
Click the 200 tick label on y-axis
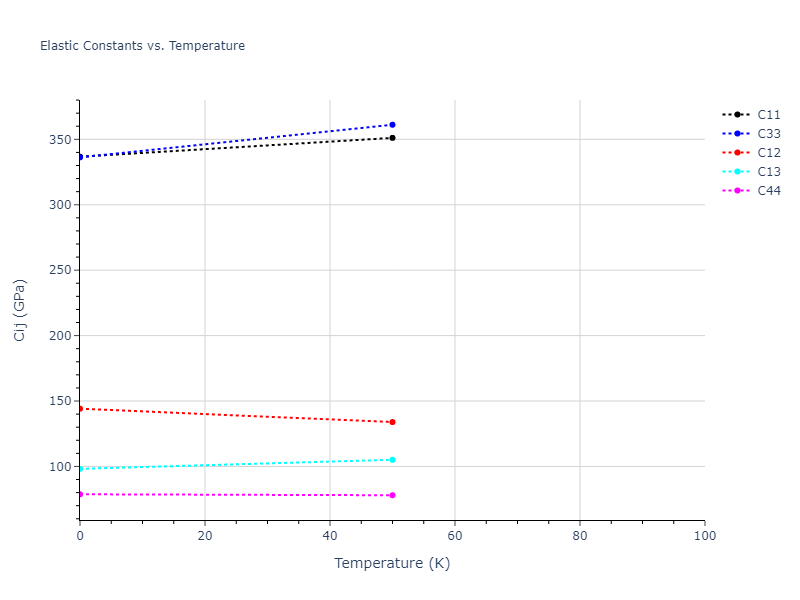(60, 336)
